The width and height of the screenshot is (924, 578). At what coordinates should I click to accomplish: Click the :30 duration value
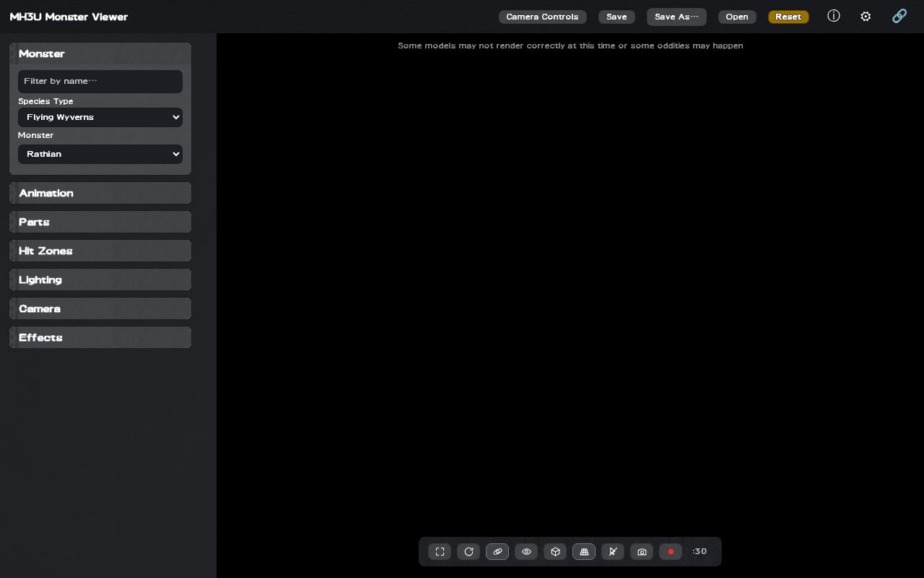[x=699, y=552]
